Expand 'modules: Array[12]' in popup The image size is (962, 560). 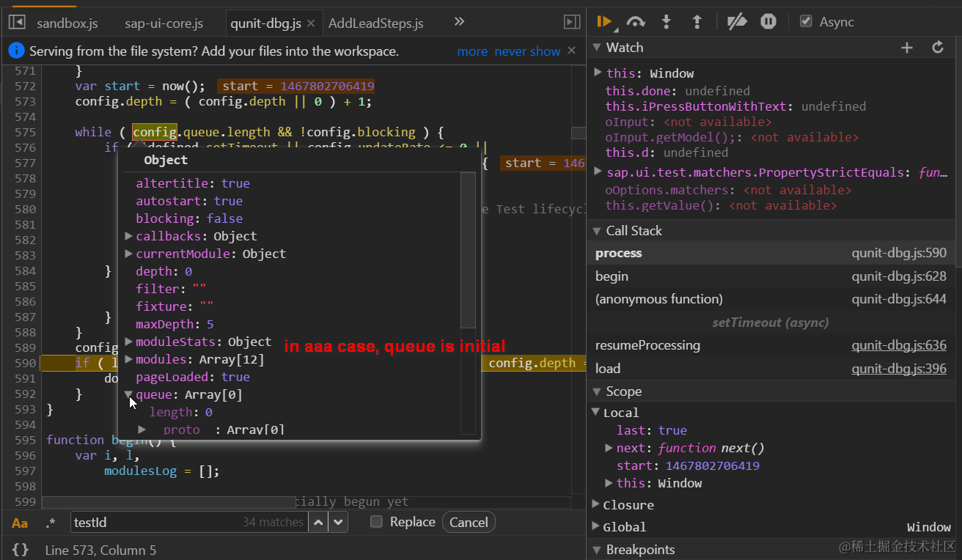click(129, 359)
